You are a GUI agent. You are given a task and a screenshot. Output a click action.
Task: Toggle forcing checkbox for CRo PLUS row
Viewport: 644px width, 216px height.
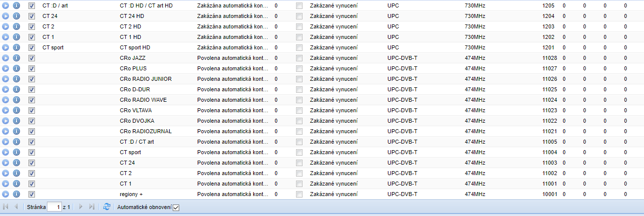(x=299, y=68)
